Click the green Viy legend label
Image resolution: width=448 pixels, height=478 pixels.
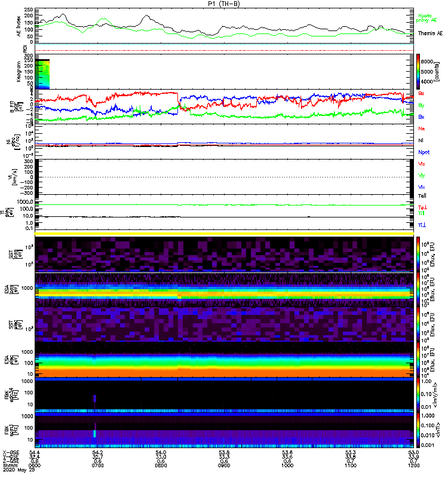pyautogui.click(x=422, y=176)
